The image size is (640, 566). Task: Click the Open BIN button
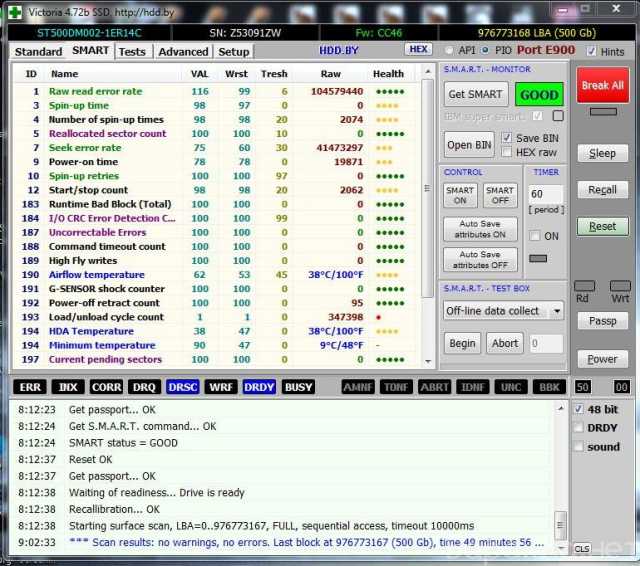pyautogui.click(x=469, y=145)
